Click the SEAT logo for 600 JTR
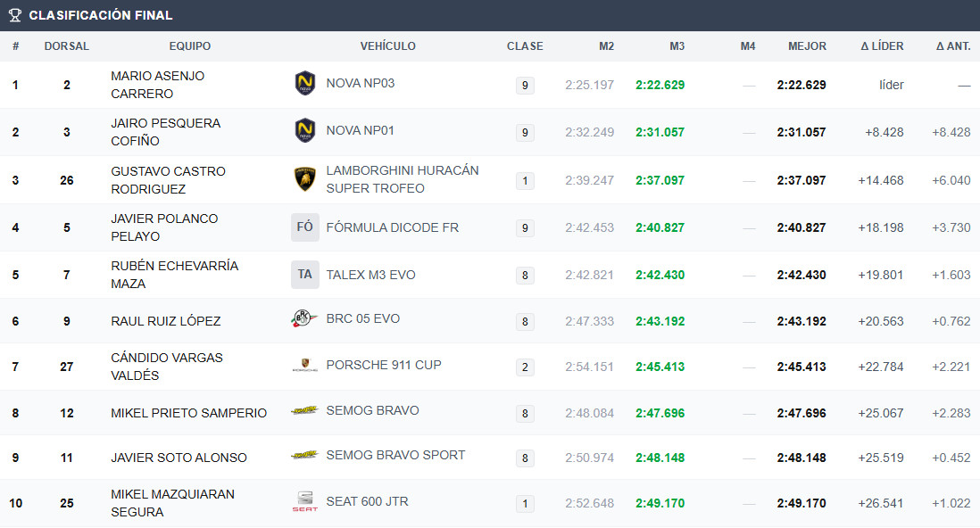The image size is (980, 528). [x=305, y=501]
